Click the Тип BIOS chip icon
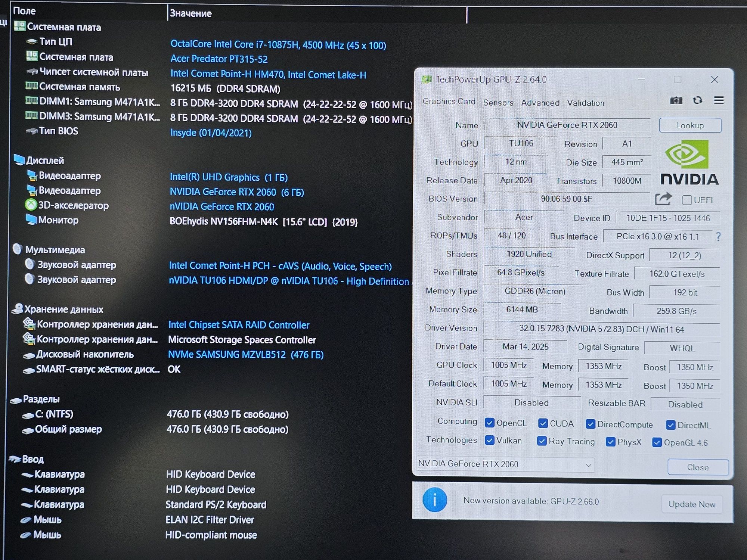The image size is (747, 560). point(31,131)
